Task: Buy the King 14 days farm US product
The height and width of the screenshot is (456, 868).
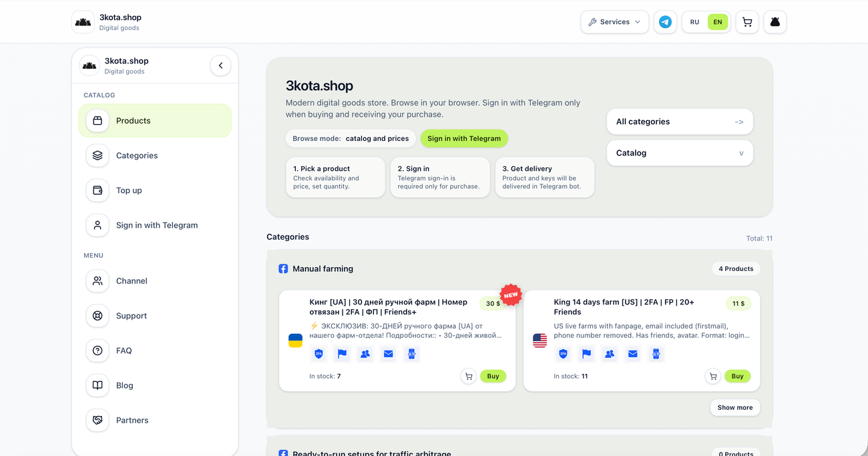Action: (737, 376)
